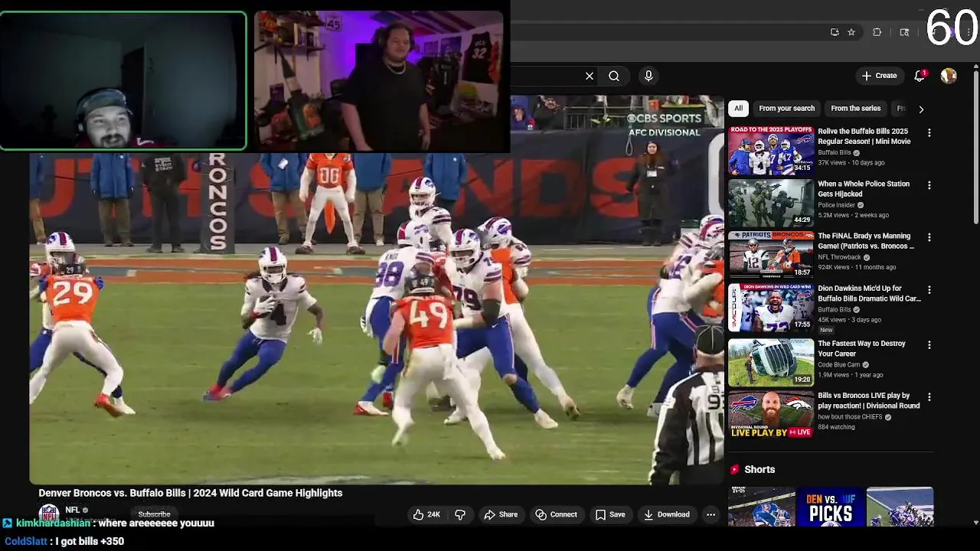Open options for Relive the Buffalo Bills video
The image size is (980, 551).
tap(929, 133)
